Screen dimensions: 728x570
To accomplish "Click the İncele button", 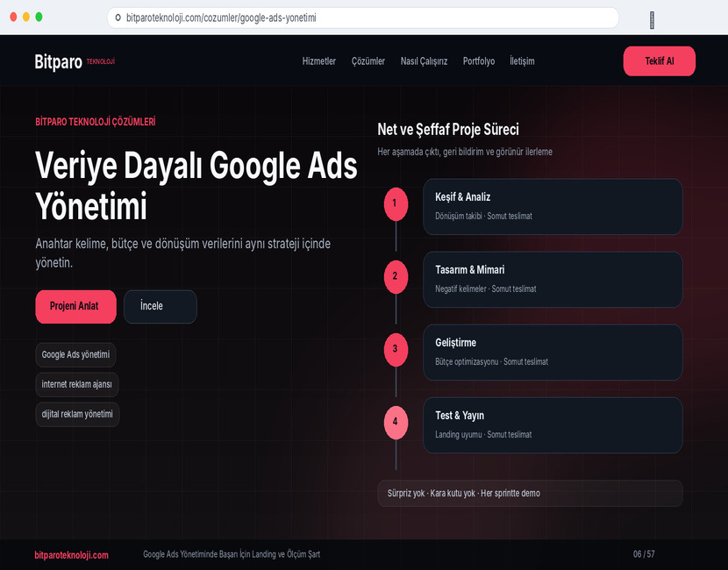I will pyautogui.click(x=161, y=306).
